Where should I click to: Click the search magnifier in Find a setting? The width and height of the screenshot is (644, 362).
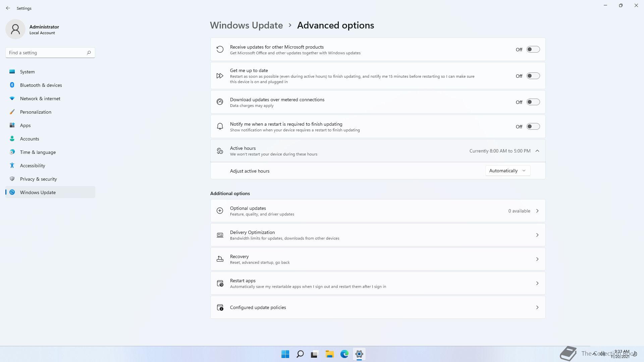89,53
